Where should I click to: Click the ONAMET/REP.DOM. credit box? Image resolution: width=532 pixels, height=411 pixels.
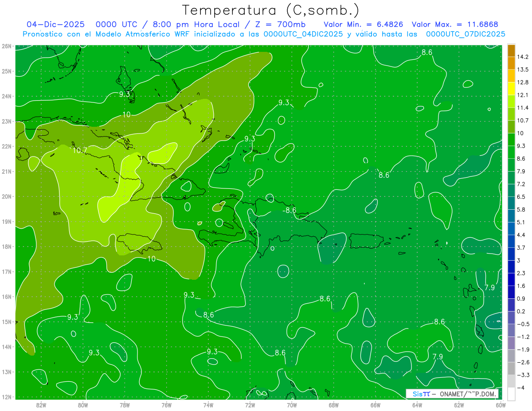(x=452, y=394)
